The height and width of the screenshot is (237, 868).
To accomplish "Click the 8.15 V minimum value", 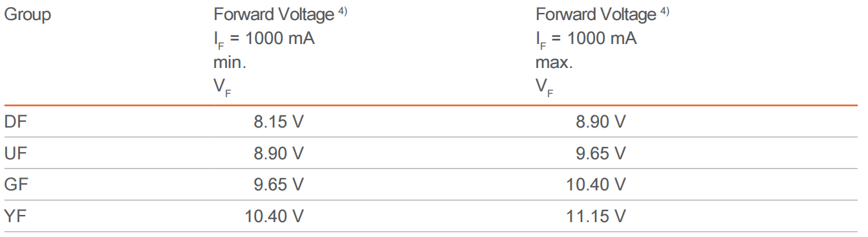I will [x=279, y=122].
